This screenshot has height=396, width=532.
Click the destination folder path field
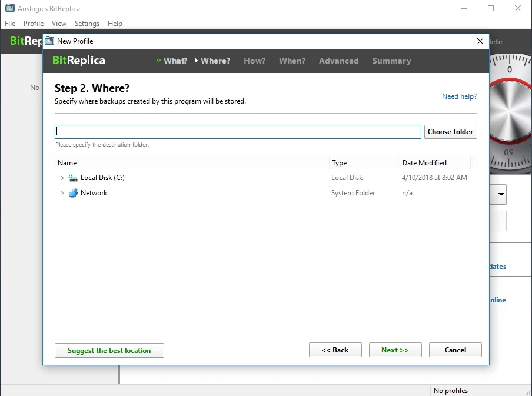click(238, 132)
